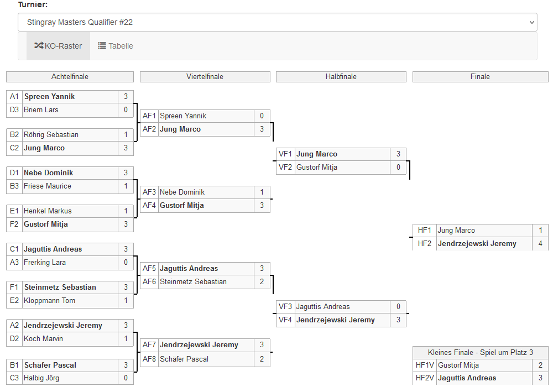553x392 pixels.
Task: Click the Halbfinale column header
Action: [x=341, y=77]
